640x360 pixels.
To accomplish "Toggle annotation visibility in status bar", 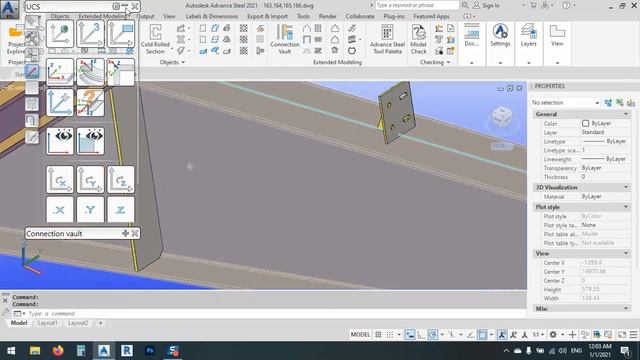I will point(502,335).
